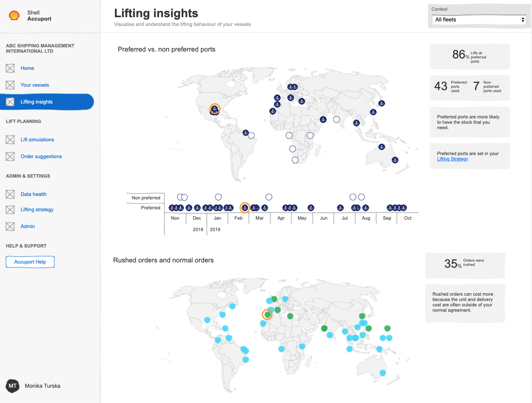The height and width of the screenshot is (403, 532).
Task: Select the preferred lift marker in early July
Action: click(340, 207)
